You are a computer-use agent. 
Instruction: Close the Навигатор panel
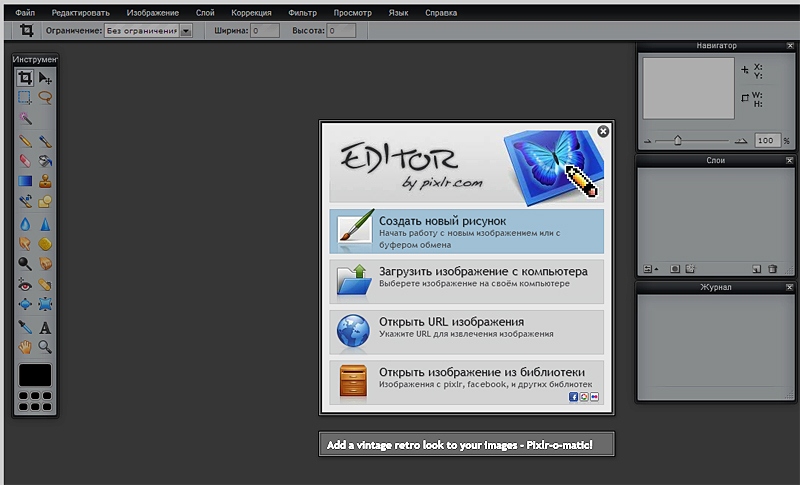790,46
